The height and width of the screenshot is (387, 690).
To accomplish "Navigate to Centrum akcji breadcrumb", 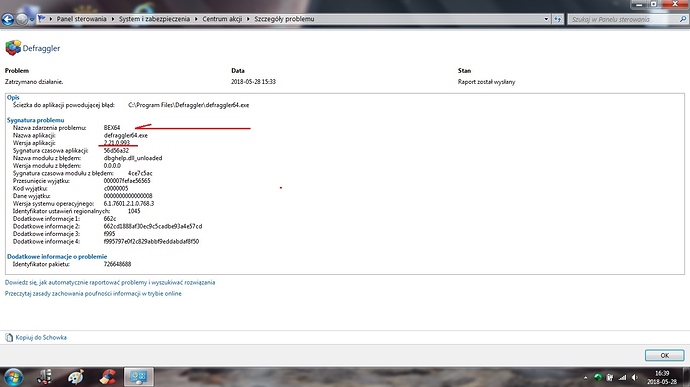I will point(222,19).
